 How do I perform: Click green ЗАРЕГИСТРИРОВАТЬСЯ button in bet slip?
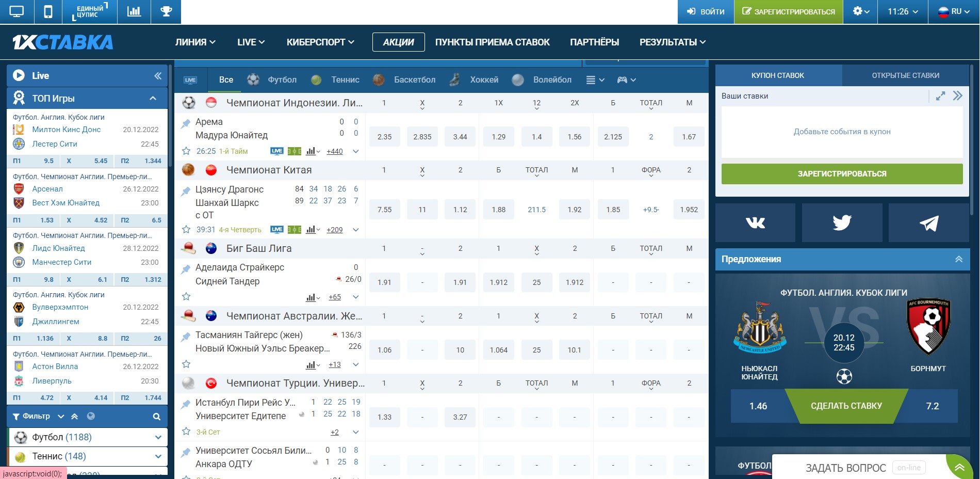coord(842,174)
